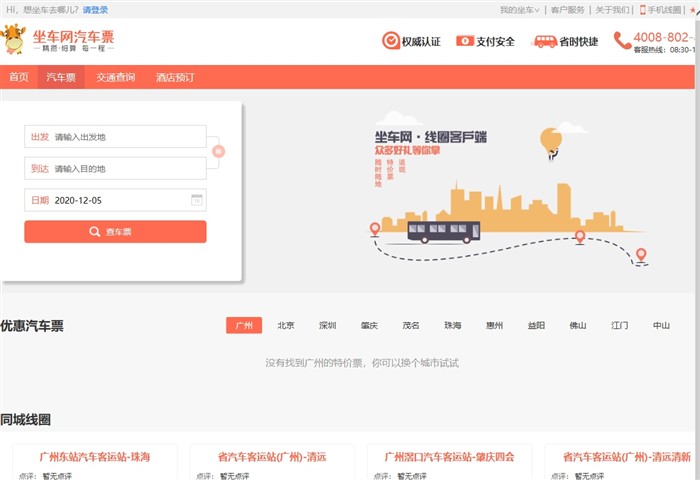Click the 出发 departure input field

pyautogui.click(x=115, y=137)
